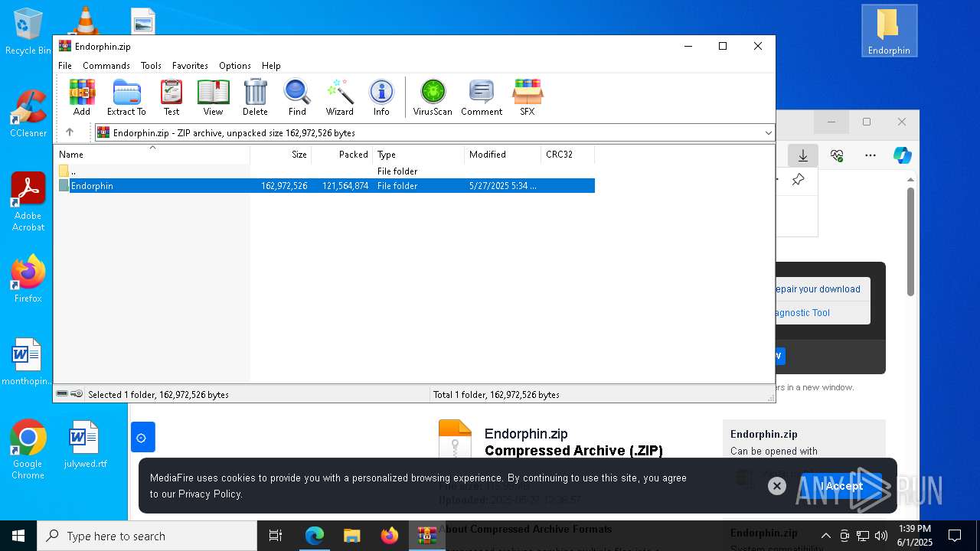980x551 pixels.
Task: Select the parent '..' folder row
Action: pyautogui.click(x=325, y=171)
